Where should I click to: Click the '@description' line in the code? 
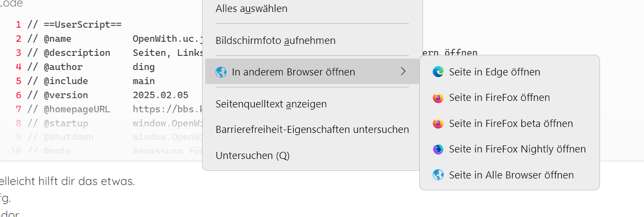coord(77,53)
